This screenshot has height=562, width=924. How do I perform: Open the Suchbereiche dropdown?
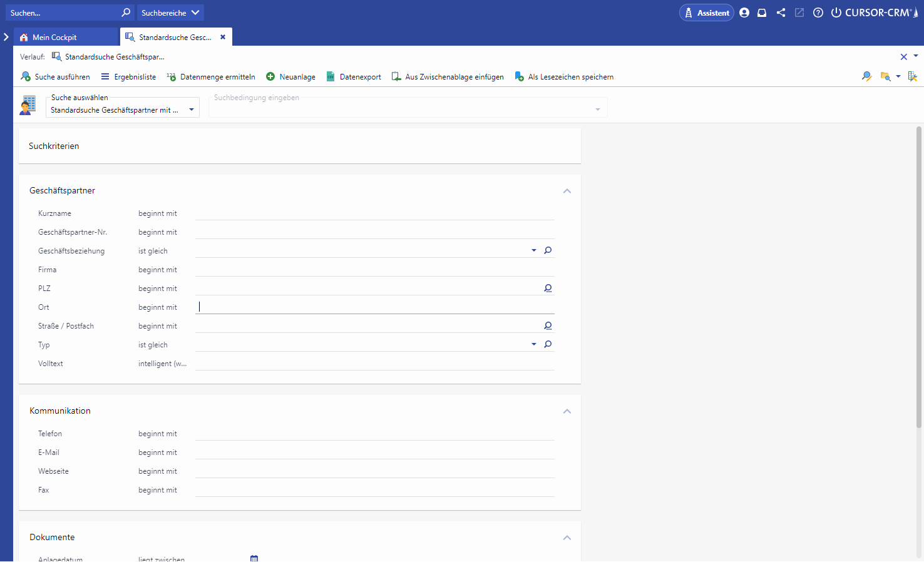170,13
